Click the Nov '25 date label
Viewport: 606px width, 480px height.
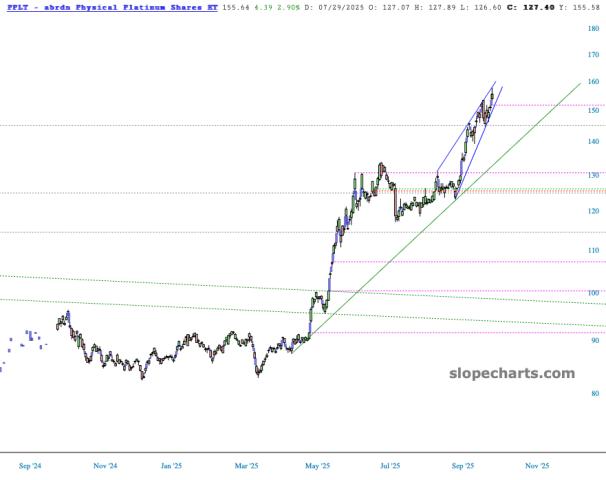click(537, 466)
